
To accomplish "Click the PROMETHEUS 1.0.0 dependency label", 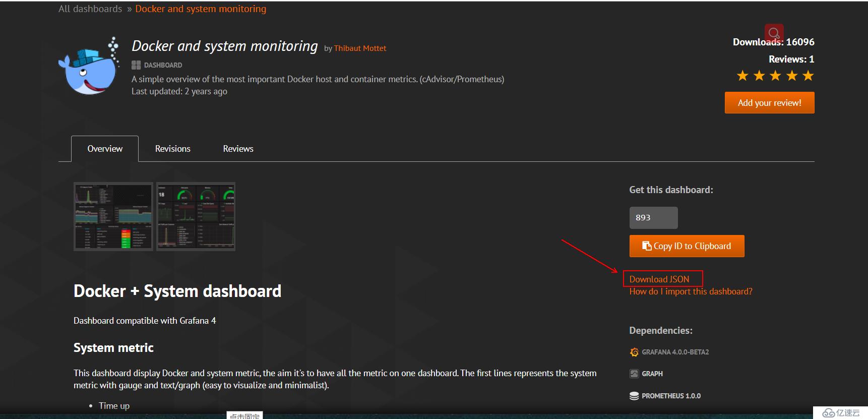I will tap(671, 396).
